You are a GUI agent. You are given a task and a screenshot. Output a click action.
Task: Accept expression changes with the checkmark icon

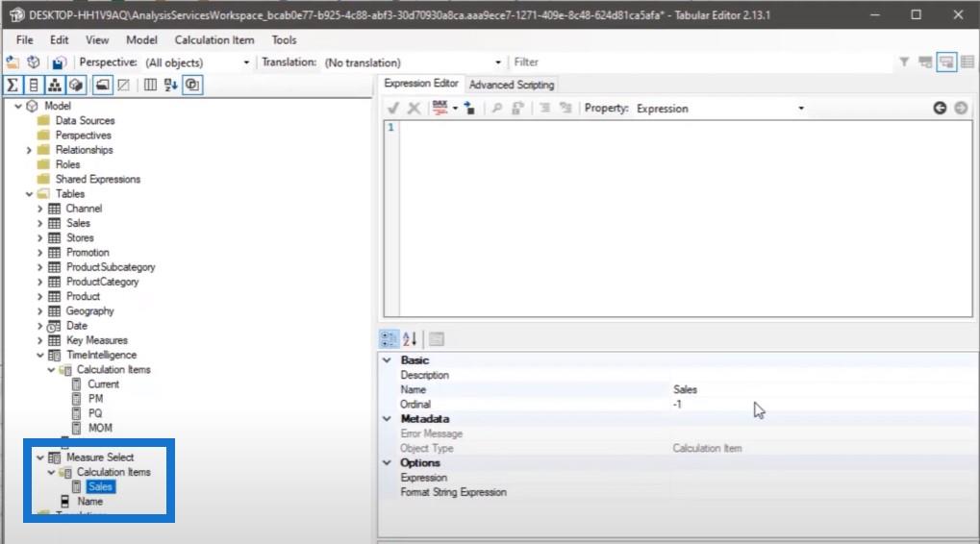coord(393,108)
